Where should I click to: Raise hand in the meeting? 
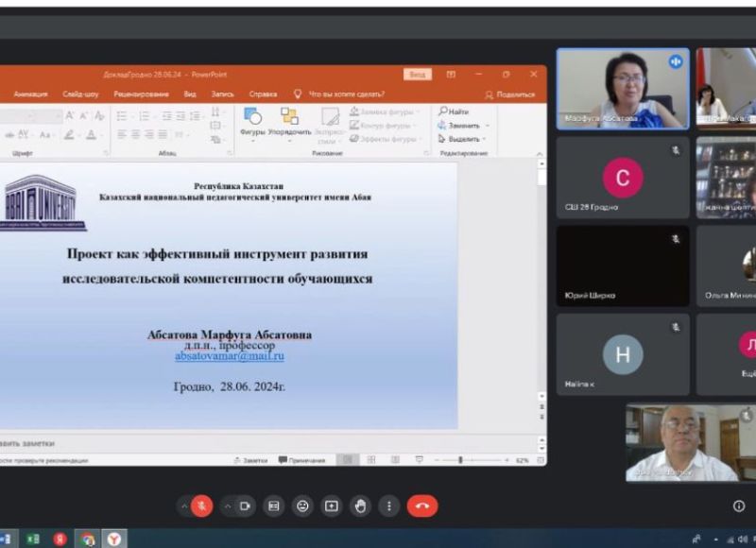click(x=360, y=505)
